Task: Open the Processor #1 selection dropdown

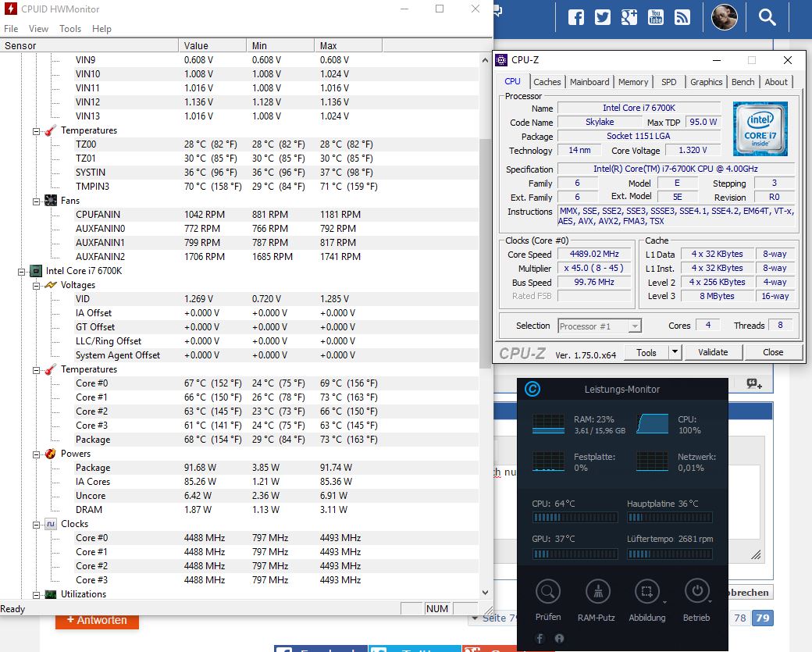Action: pyautogui.click(x=600, y=326)
